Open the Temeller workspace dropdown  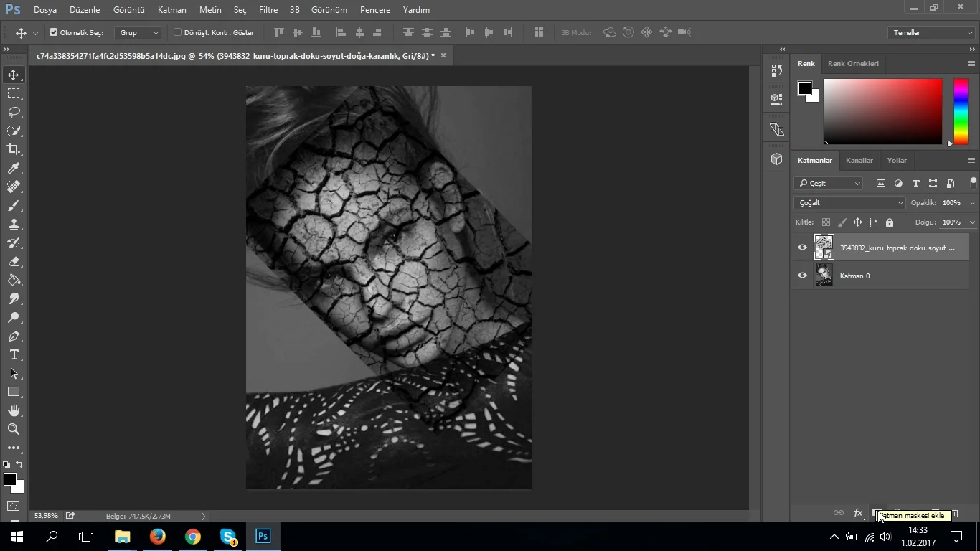tap(931, 32)
